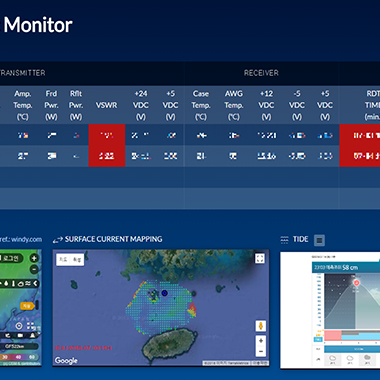Click the locate-me target icon in windy
The width and height of the screenshot is (380, 380).
click(x=19, y=326)
